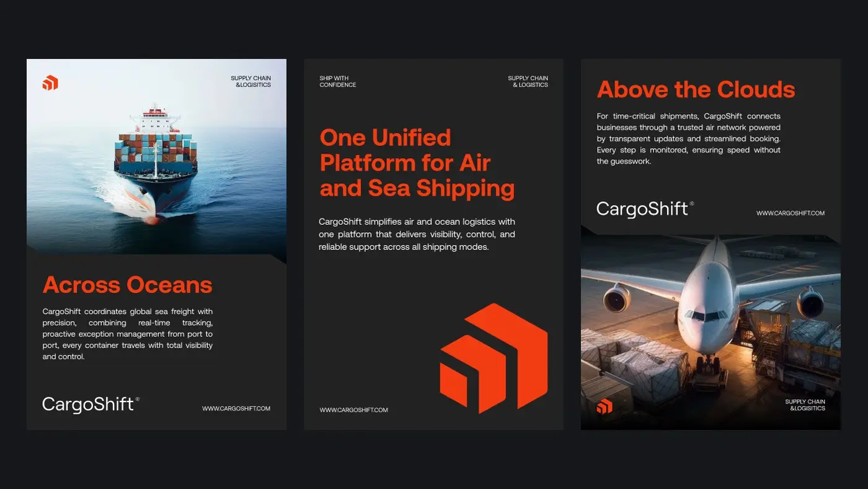Click 'One Unified Platform for Air and Sea Shipping' headline
Viewport: 868px width, 489px height.
(417, 163)
